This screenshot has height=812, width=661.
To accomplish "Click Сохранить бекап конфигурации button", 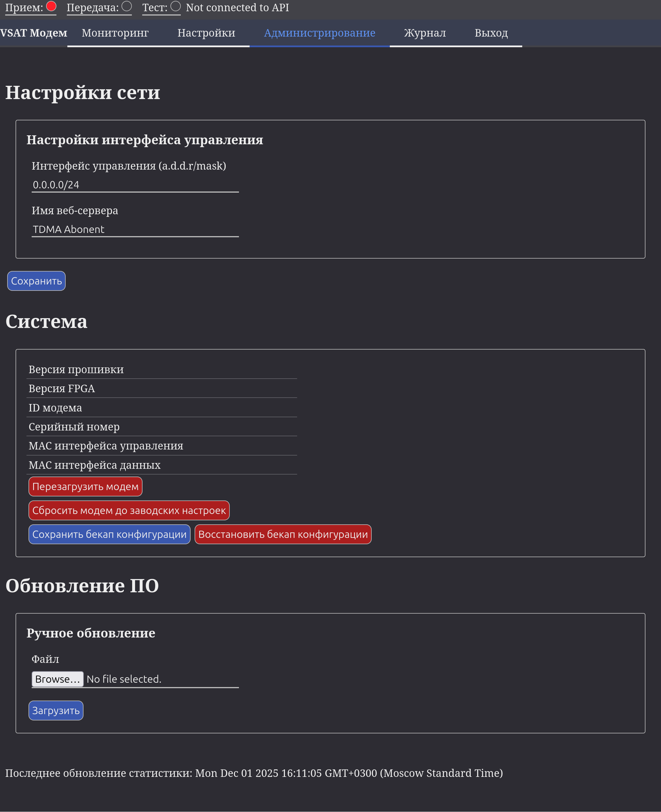I will click(x=109, y=534).
